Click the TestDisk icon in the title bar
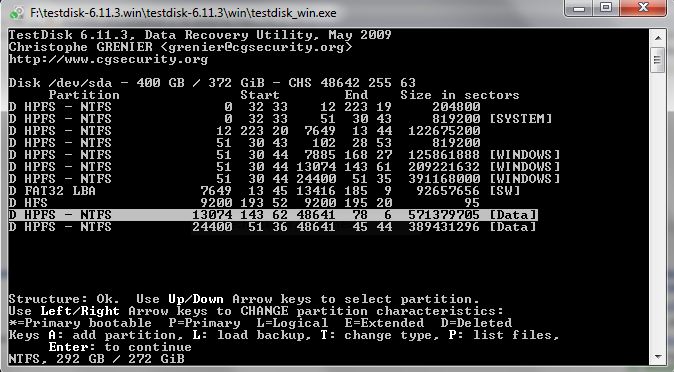This screenshot has height=372, width=674. (x=17, y=12)
